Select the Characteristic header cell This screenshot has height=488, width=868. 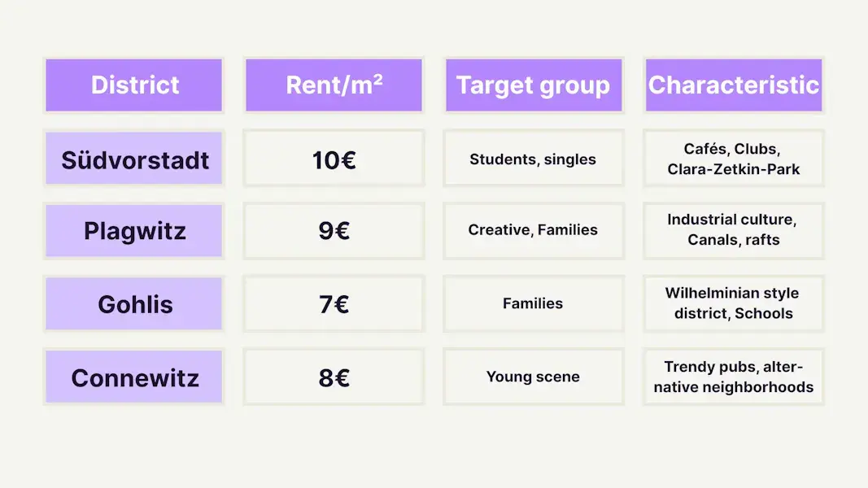tap(734, 85)
